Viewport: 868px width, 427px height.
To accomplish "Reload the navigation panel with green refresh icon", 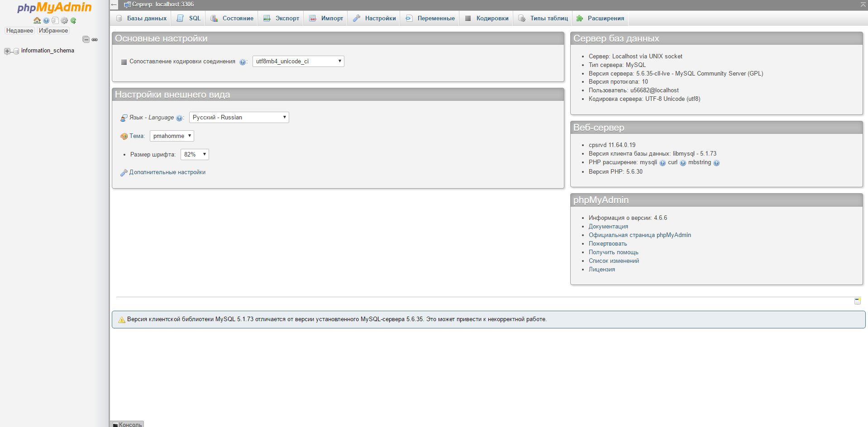I will (x=73, y=20).
